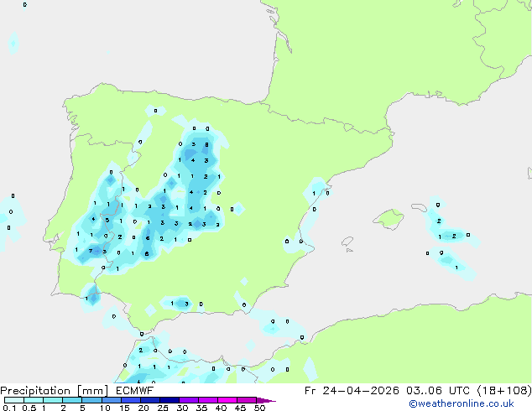Pick the 1–2 mm legend color box

(53, 400)
